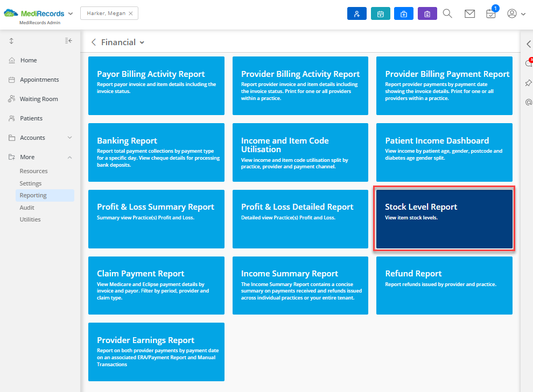Open tasks calendar with notification badge
Screen dimensions: 533x392
pyautogui.click(x=492, y=13)
